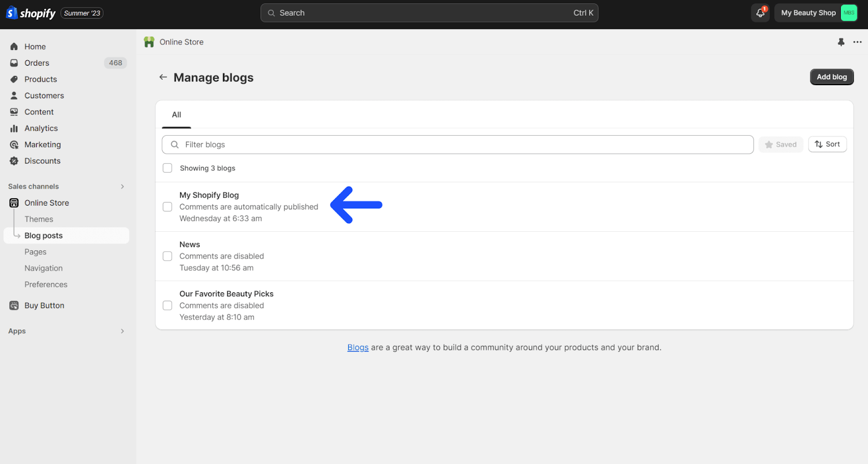Click 'Showing 3 blogs' text
Image resolution: width=868 pixels, height=464 pixels.
(208, 168)
